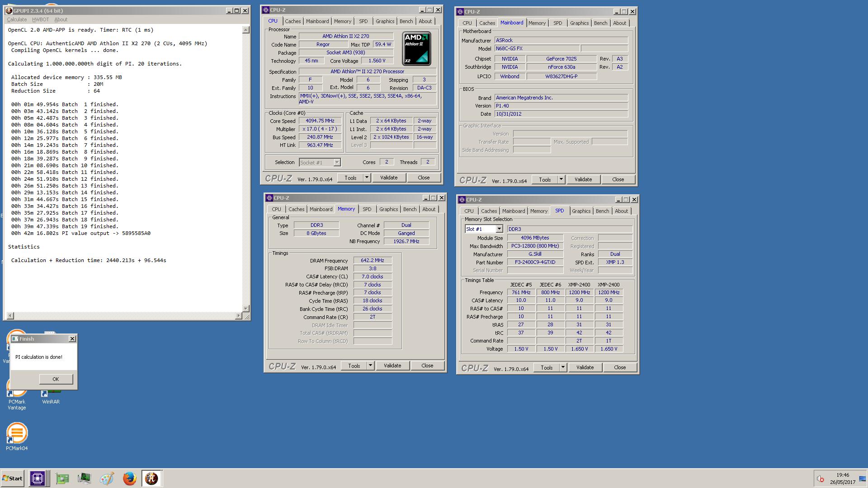
Task: Expand the Tools dropdown arrow in Memory window
Action: [x=370, y=366]
